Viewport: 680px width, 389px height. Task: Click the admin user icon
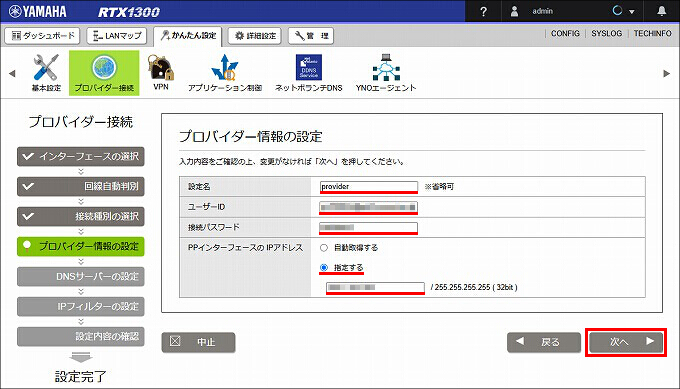point(514,11)
